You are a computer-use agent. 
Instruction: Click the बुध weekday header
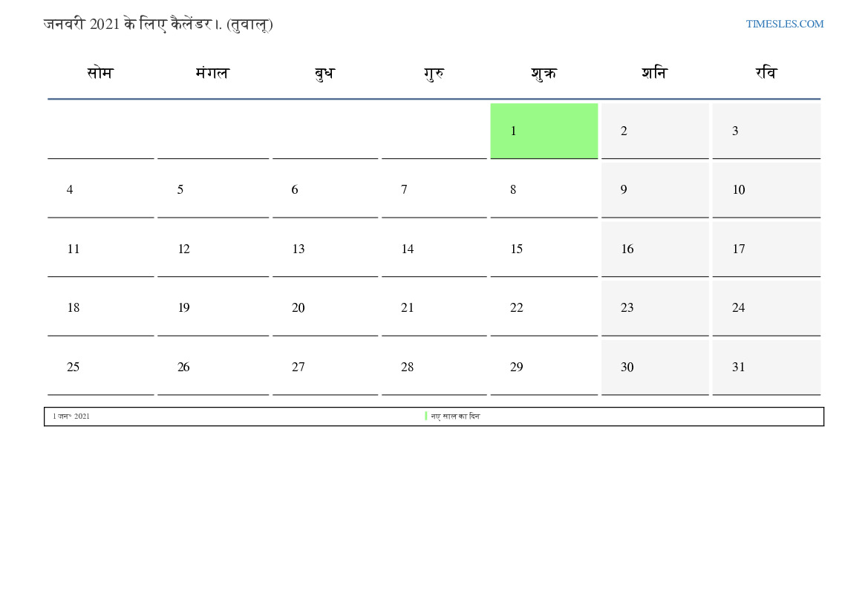[x=324, y=74]
